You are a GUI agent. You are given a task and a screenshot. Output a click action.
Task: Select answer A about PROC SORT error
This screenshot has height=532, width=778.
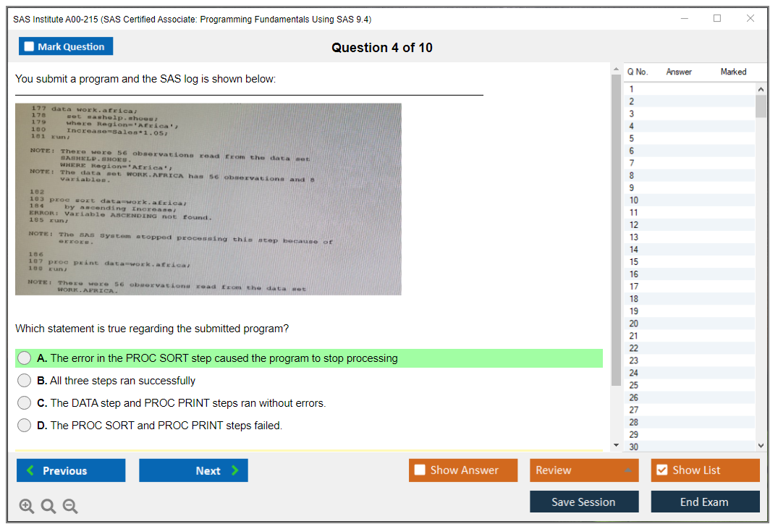pyautogui.click(x=25, y=358)
